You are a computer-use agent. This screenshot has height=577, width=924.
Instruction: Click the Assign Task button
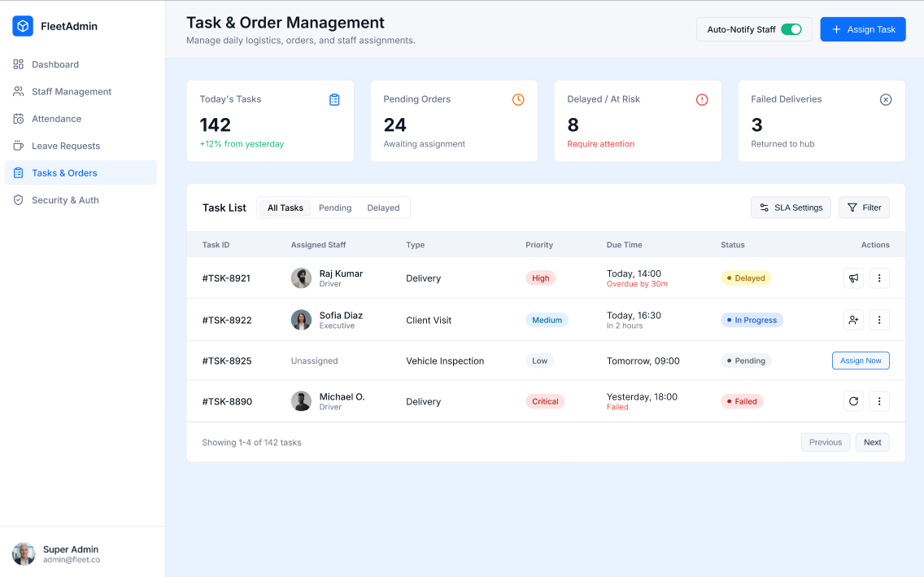pos(862,28)
